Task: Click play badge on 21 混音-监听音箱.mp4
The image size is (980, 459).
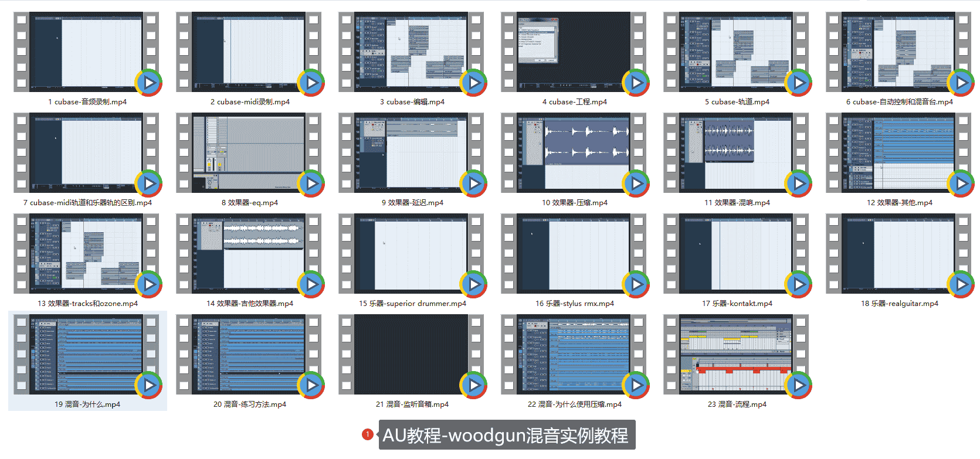Action: point(474,385)
